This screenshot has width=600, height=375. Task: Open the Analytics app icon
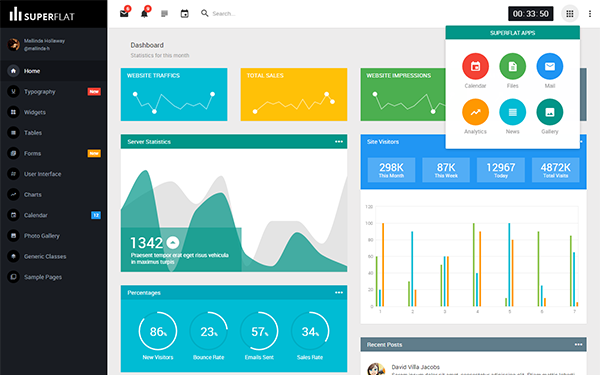tap(475, 112)
